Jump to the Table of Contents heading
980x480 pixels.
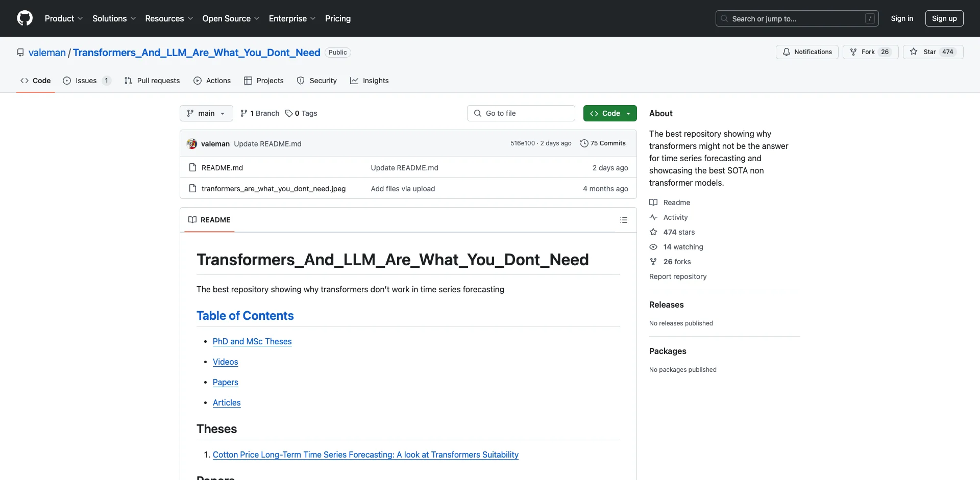click(x=245, y=316)
